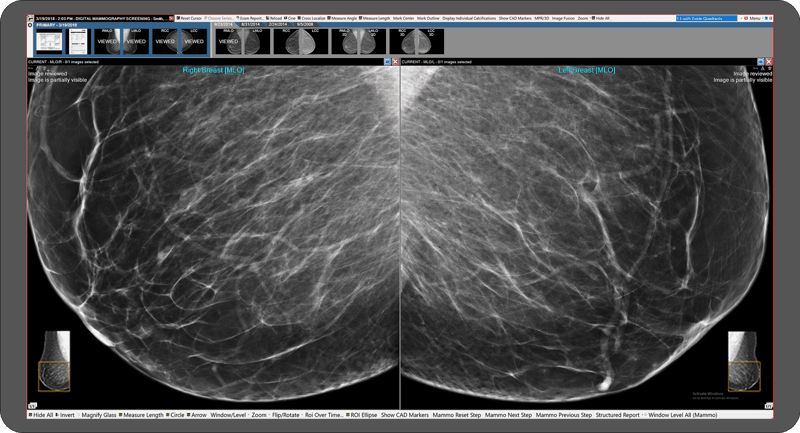The width and height of the screenshot is (800, 433).
Task: Switch to the 9/23/2014 prior study tab
Action: click(223, 24)
